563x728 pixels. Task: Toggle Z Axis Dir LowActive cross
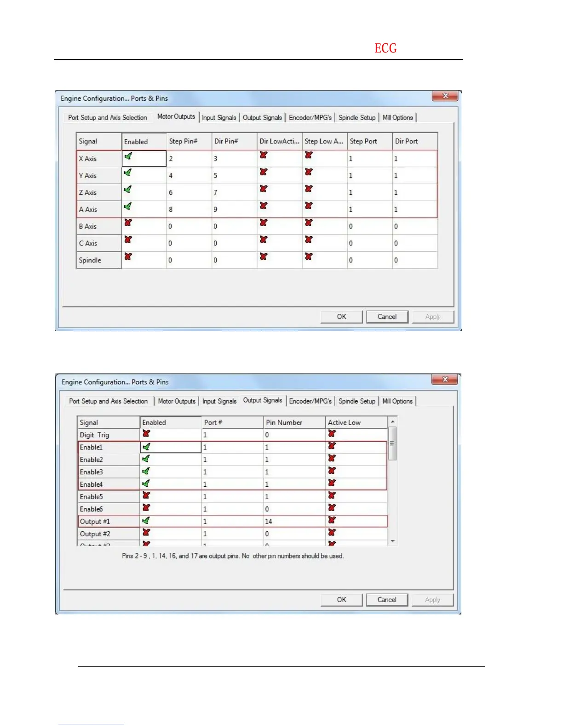pyautogui.click(x=264, y=188)
